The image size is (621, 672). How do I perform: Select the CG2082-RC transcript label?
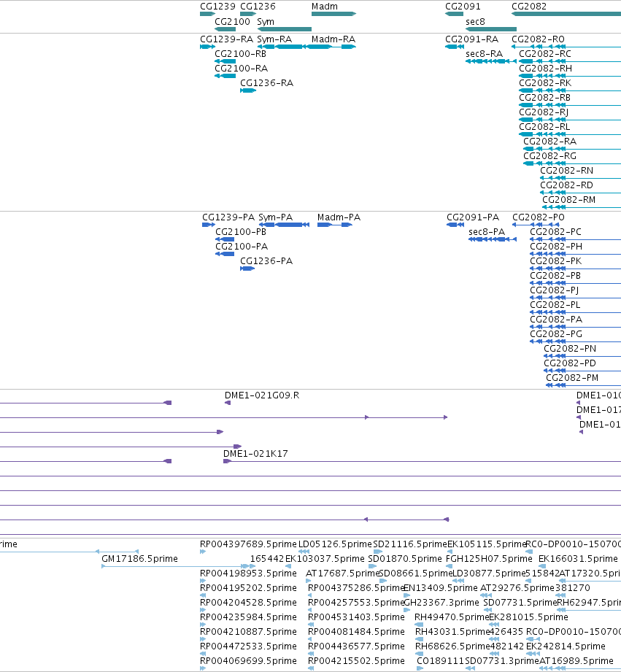[544, 53]
